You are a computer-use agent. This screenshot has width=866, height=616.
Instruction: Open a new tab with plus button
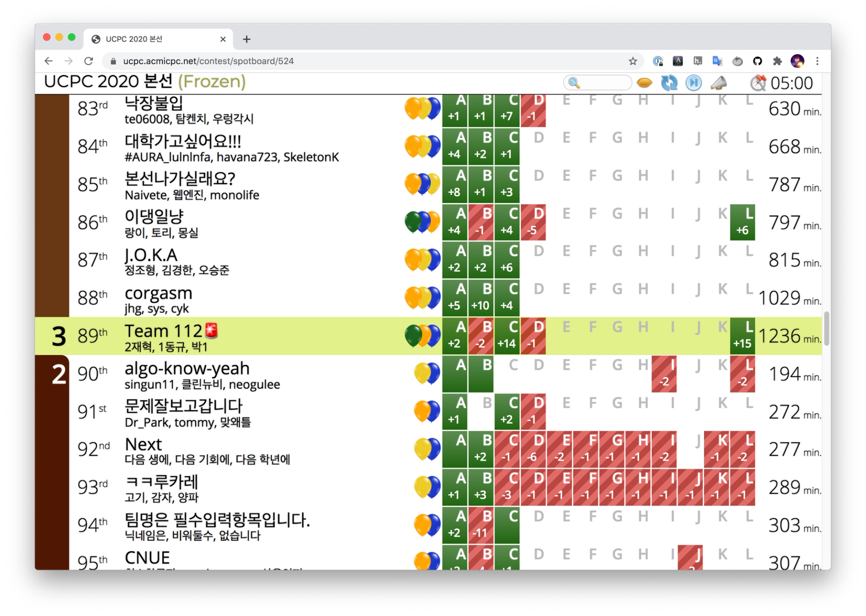point(246,39)
